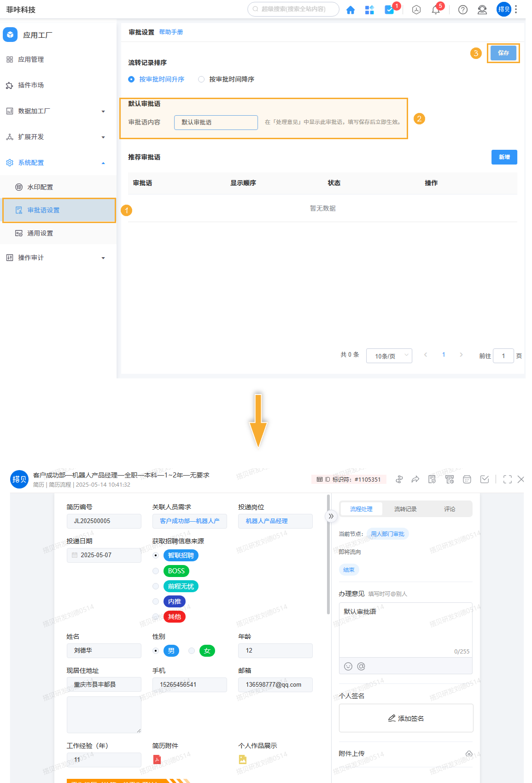Open the 简历附件 PDF file icon
532x783 pixels.
click(157, 759)
